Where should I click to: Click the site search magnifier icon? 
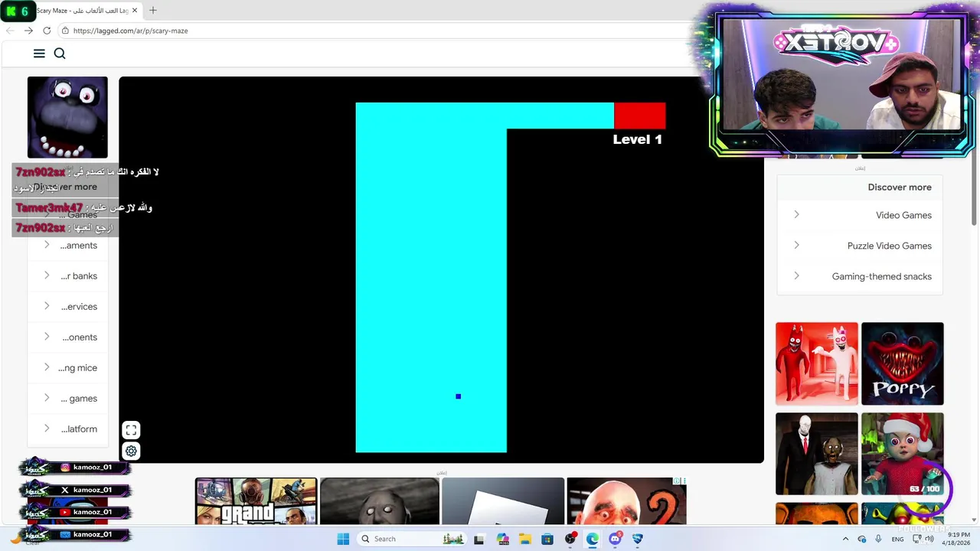click(x=60, y=53)
